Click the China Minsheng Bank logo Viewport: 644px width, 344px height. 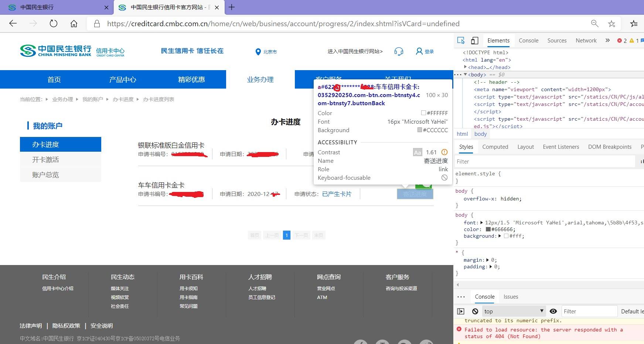[x=56, y=51]
